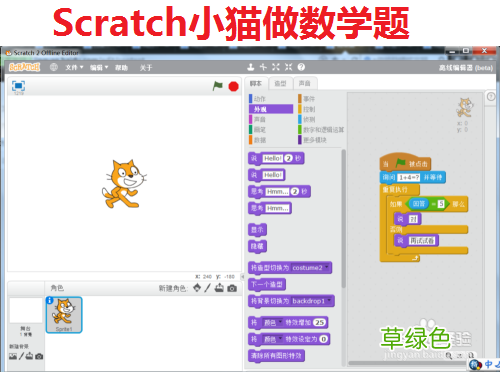Switch to the 脚本 tab

click(x=256, y=83)
